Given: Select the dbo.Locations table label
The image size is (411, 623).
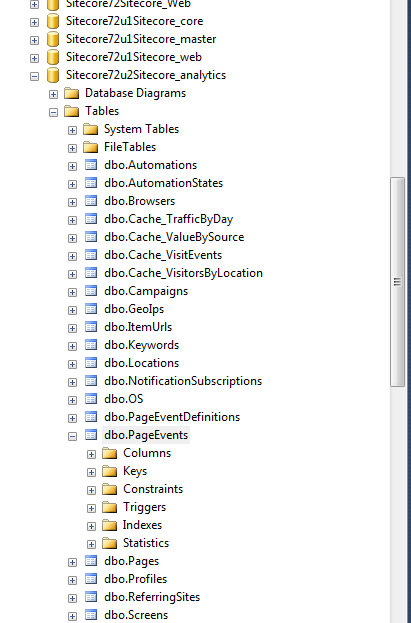Looking at the screenshot, I should tap(142, 363).
